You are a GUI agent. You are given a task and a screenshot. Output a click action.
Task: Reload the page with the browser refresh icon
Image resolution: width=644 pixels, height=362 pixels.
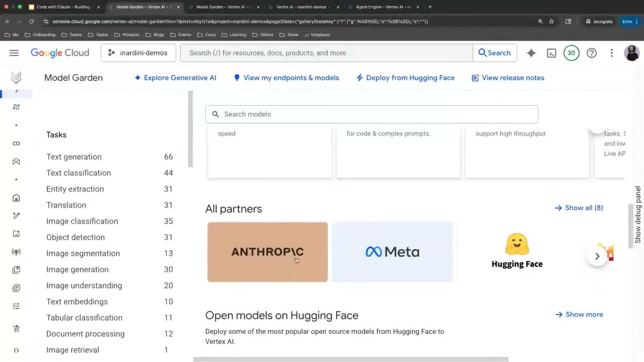coord(31,22)
